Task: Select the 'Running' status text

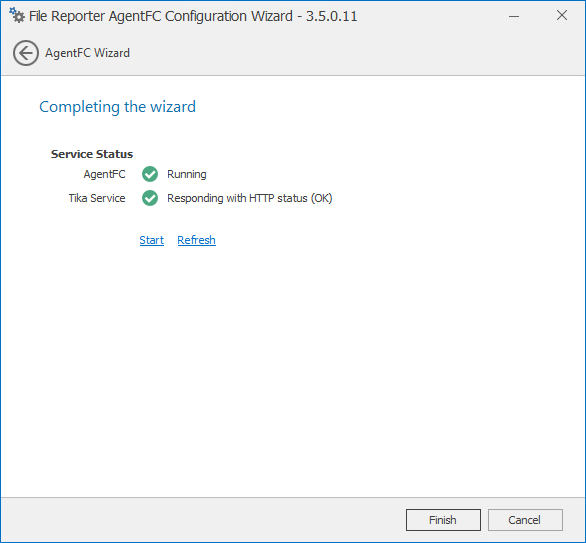Action: coord(186,174)
